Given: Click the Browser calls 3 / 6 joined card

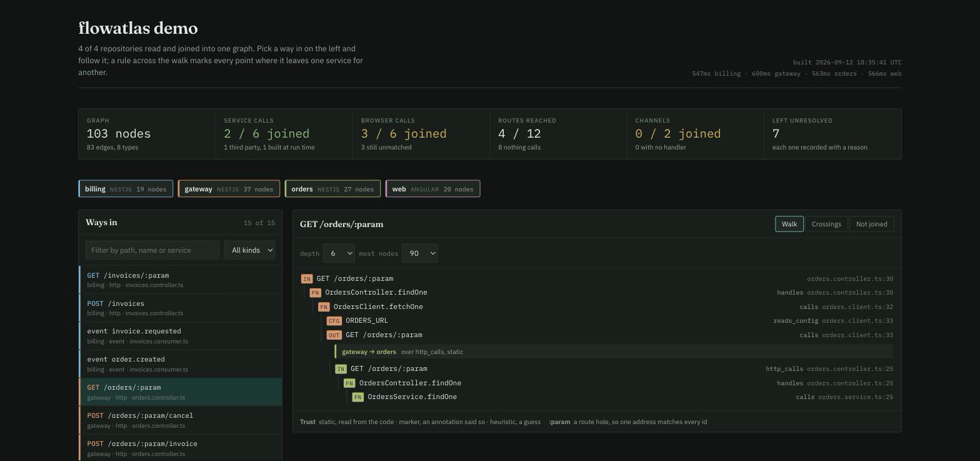Looking at the screenshot, I should tap(421, 134).
